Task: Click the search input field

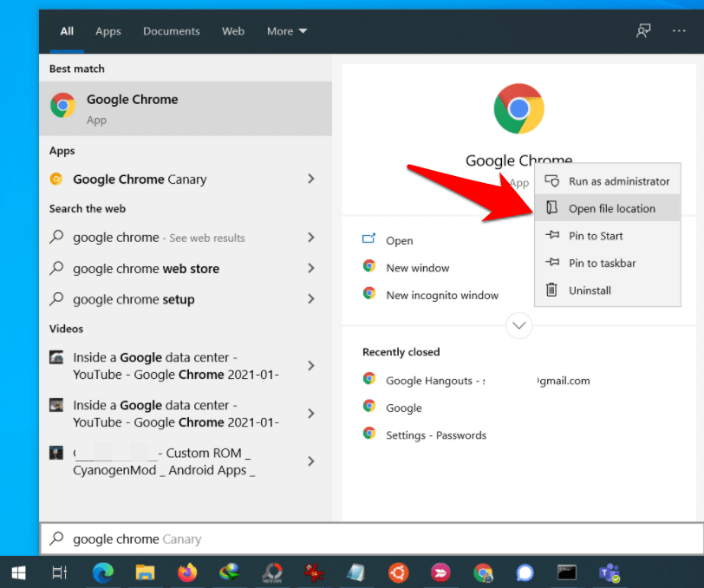Action: pyautogui.click(x=371, y=539)
